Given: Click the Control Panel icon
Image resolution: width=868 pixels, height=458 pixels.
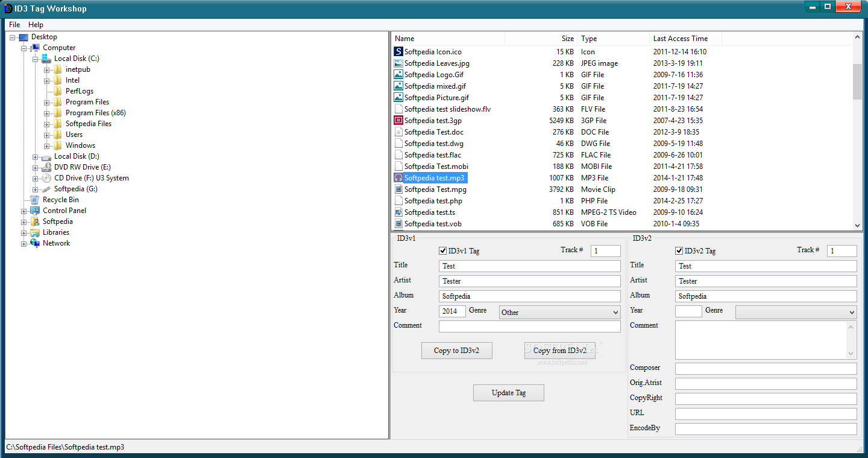Looking at the screenshot, I should coord(35,211).
